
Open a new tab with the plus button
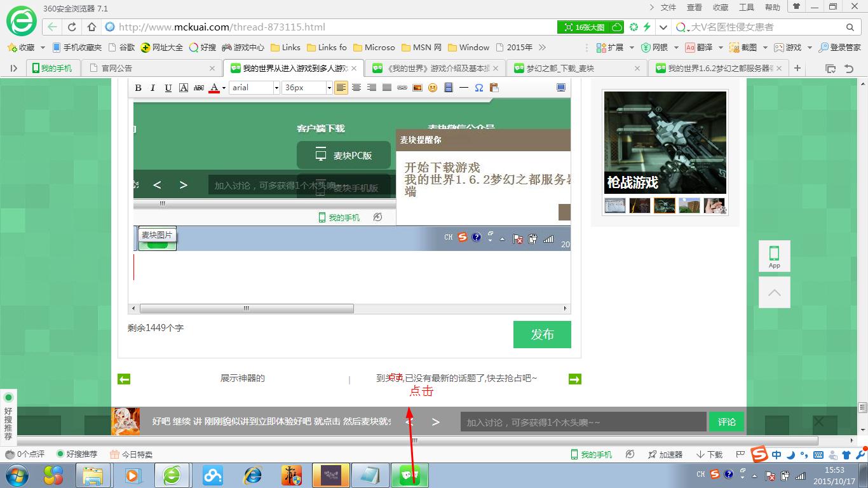click(x=797, y=68)
